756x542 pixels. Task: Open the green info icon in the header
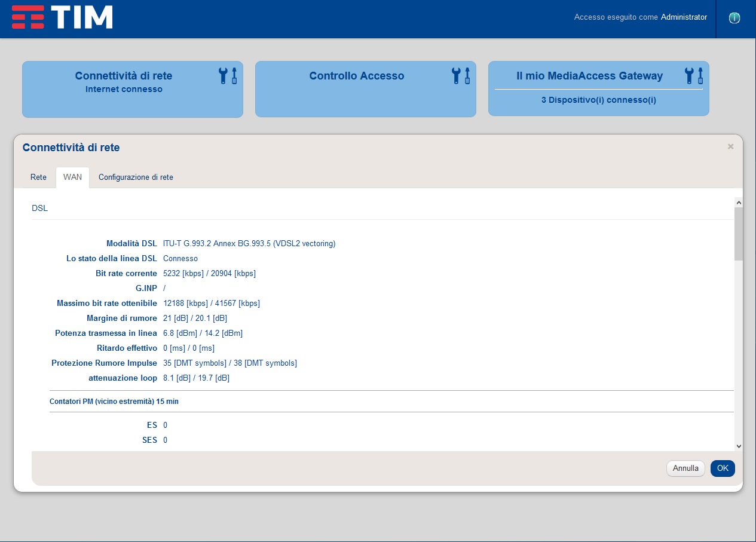(734, 18)
